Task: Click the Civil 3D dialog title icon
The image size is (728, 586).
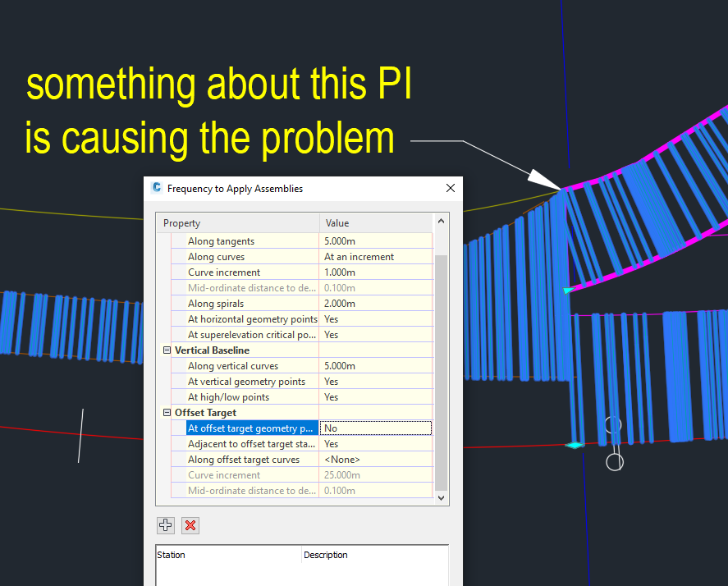Action: 157,188
